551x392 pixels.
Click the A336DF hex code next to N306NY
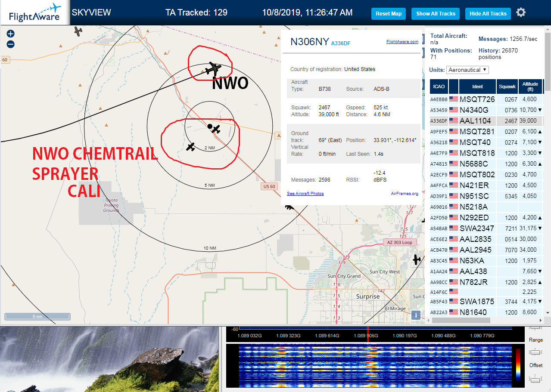pos(340,43)
